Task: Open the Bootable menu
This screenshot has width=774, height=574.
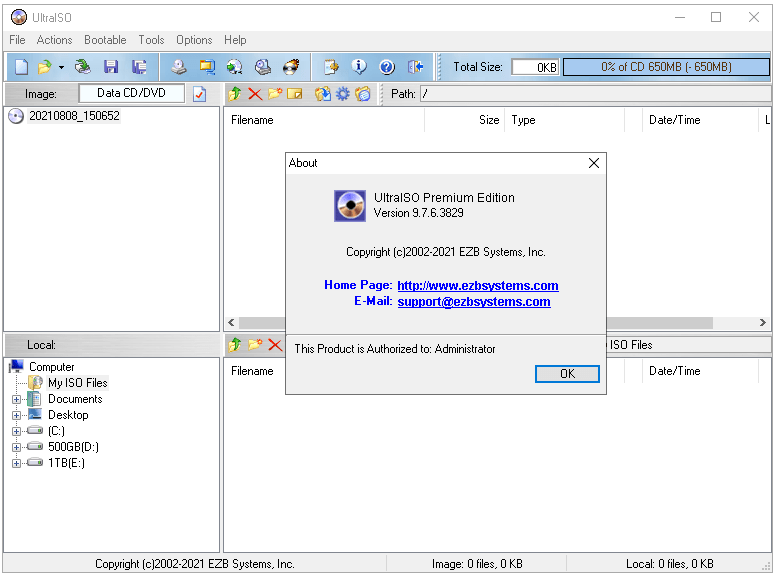Action: click(x=105, y=40)
